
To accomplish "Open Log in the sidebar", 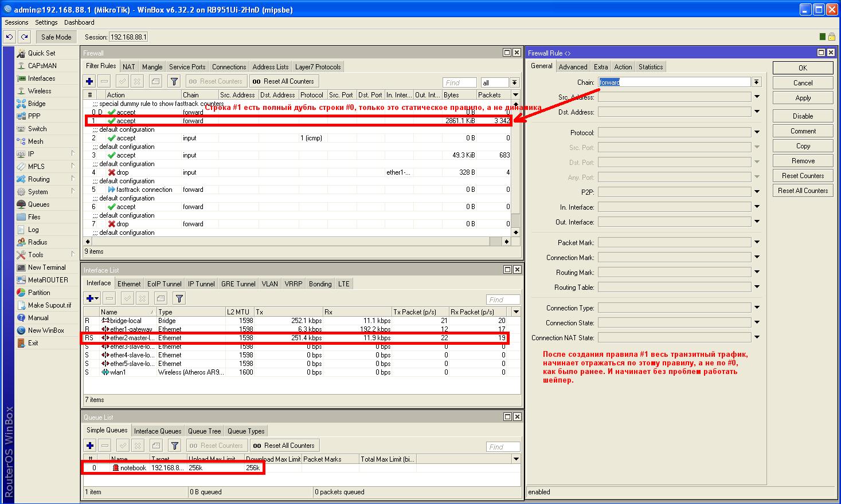I will [x=33, y=230].
